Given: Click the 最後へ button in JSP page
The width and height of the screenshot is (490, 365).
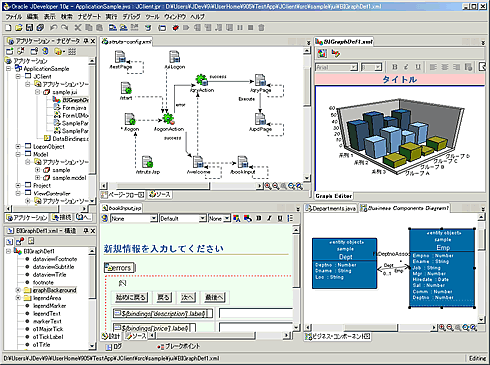Looking at the screenshot, I should [214, 297].
